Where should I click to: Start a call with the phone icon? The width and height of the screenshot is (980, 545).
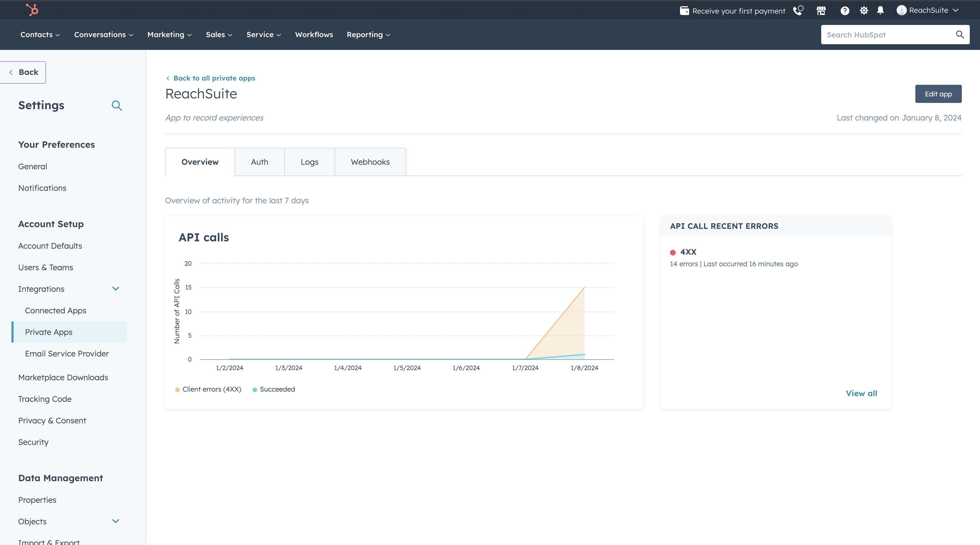point(798,10)
